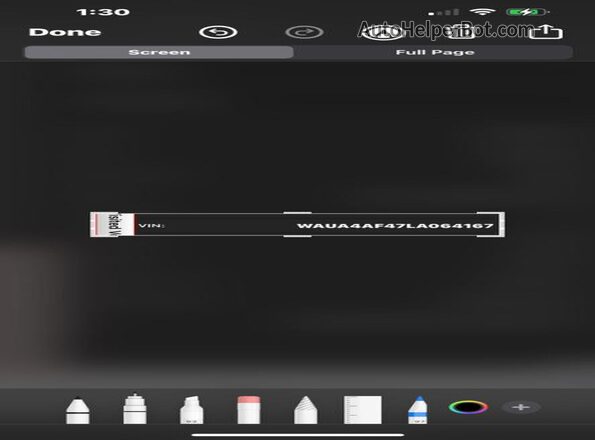Select the Marker tool

tap(135, 409)
